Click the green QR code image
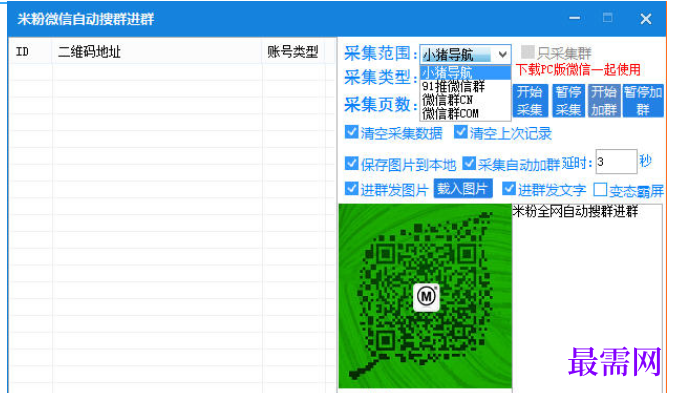The height and width of the screenshot is (393, 680). (x=425, y=296)
